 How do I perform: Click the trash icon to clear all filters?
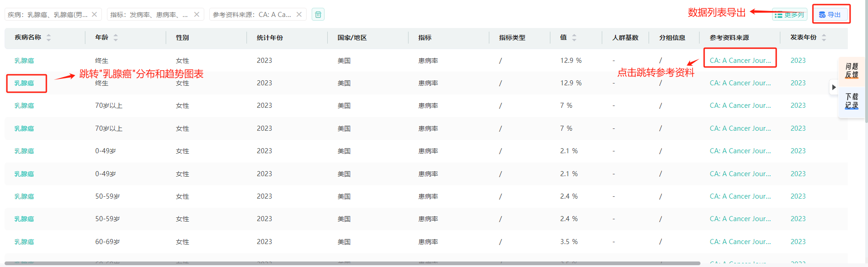318,15
